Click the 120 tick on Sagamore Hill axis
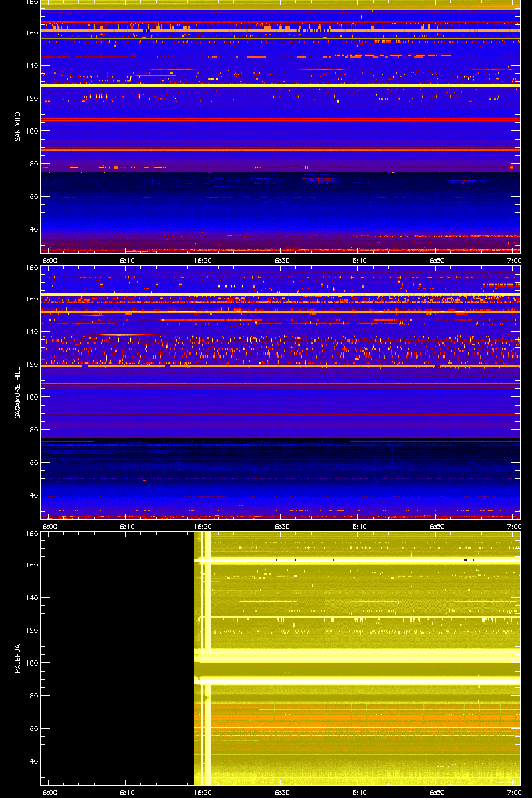 coord(31,364)
